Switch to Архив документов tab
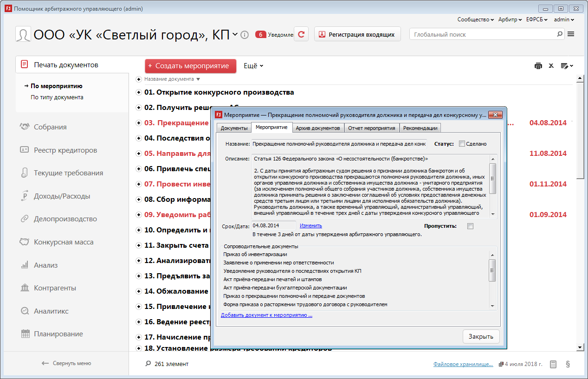The width and height of the screenshot is (588, 379). (318, 128)
